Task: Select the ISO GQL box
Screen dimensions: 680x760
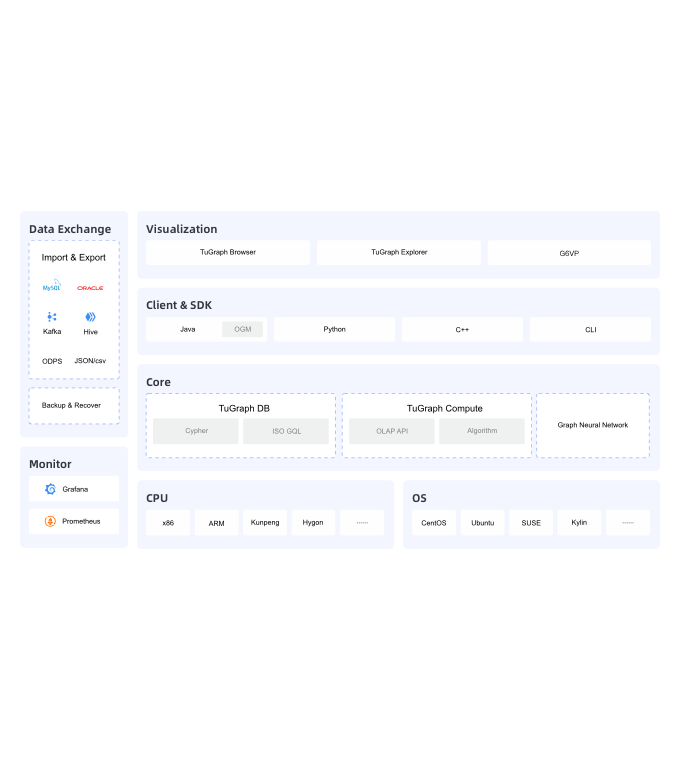Action: tap(286, 431)
